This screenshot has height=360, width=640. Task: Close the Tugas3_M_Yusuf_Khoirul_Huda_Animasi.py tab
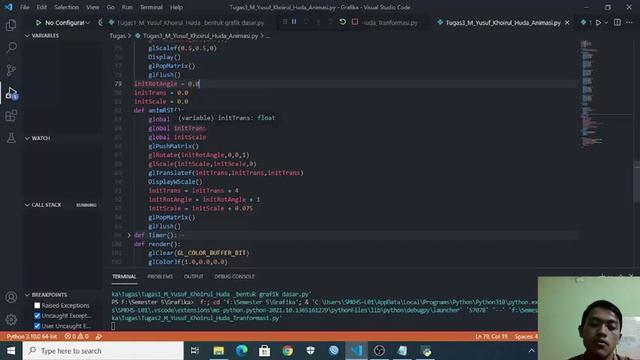point(567,23)
